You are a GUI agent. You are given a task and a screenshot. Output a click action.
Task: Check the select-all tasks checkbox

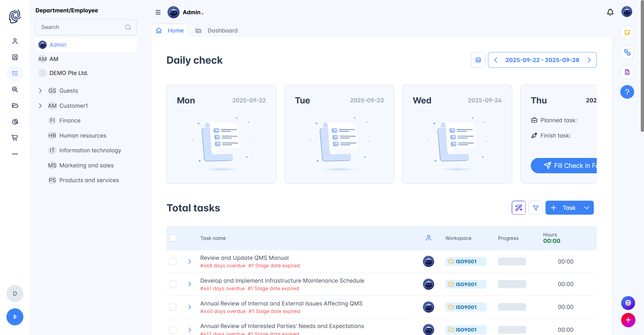click(x=173, y=238)
